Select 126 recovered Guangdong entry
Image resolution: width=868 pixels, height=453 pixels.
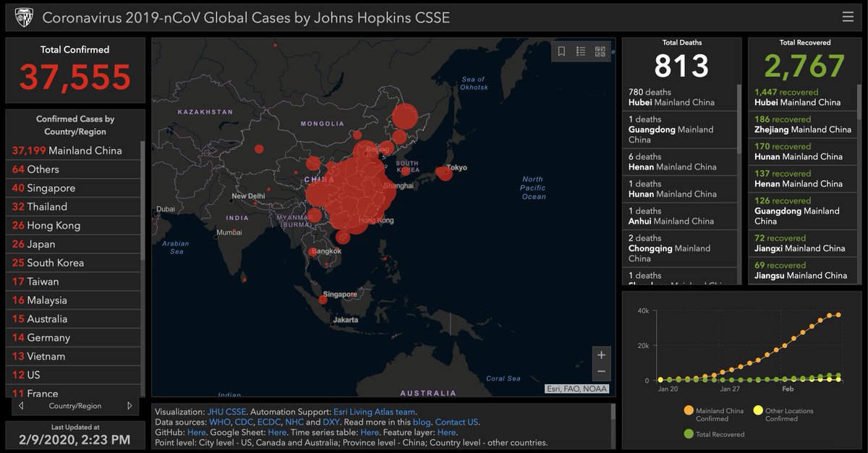coord(802,211)
